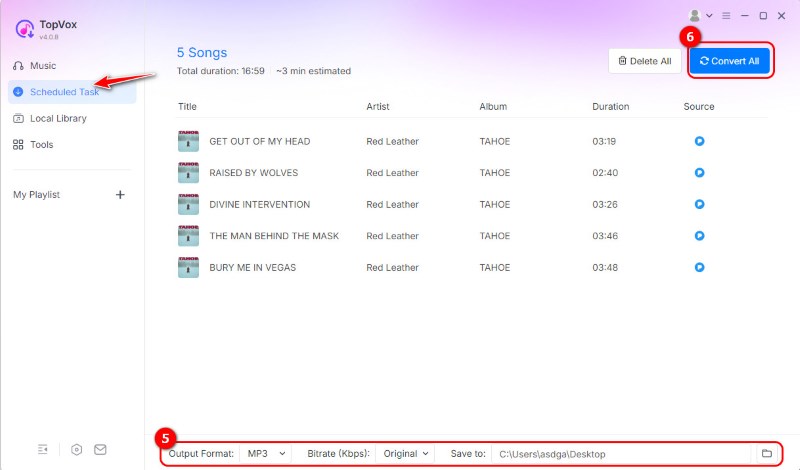The image size is (800, 470).
Task: Click the Title column header
Action: point(187,107)
